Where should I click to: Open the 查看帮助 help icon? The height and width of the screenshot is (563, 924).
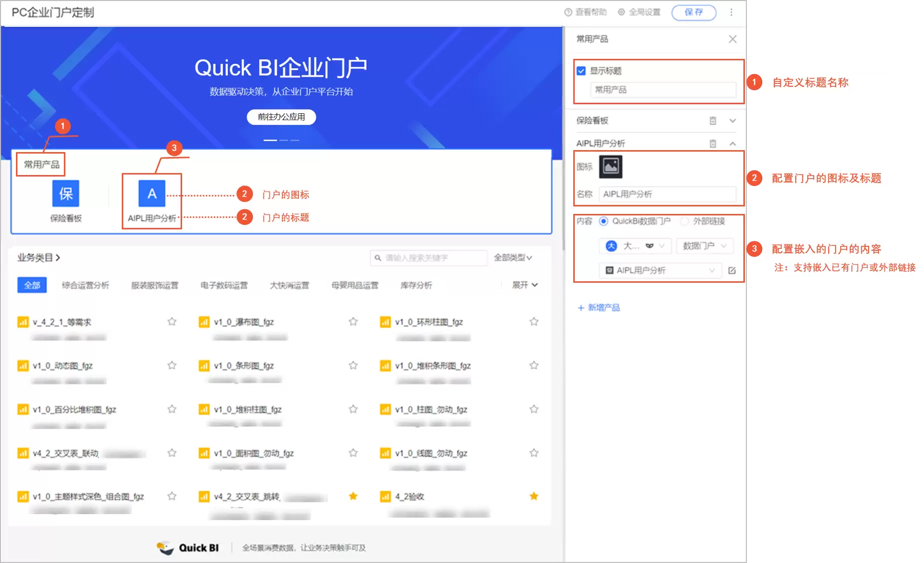[568, 12]
